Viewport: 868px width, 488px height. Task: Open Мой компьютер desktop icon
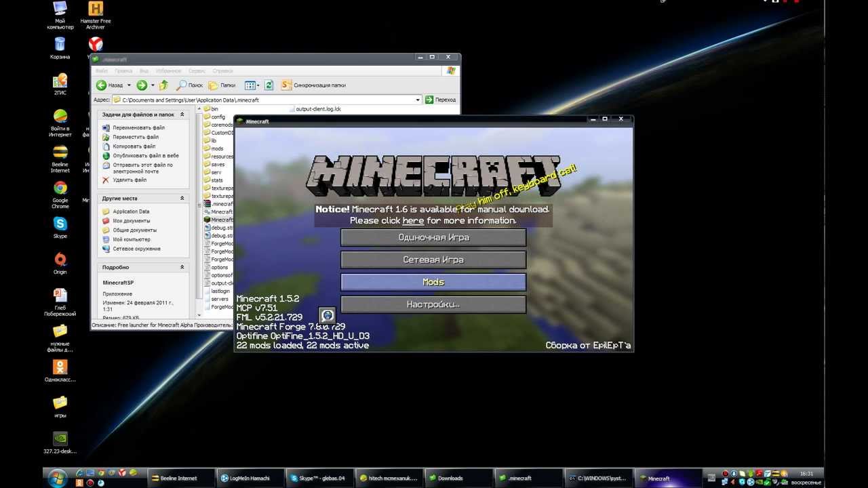click(60, 16)
